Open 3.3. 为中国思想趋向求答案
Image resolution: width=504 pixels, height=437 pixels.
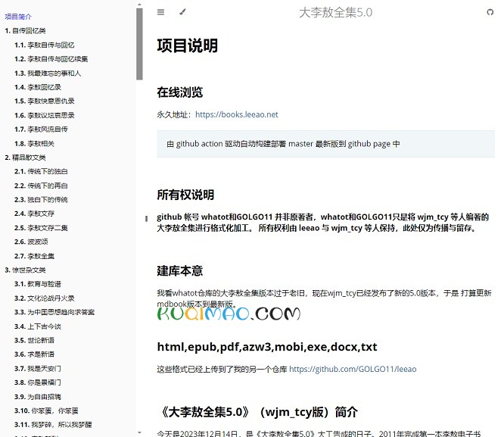(54, 312)
